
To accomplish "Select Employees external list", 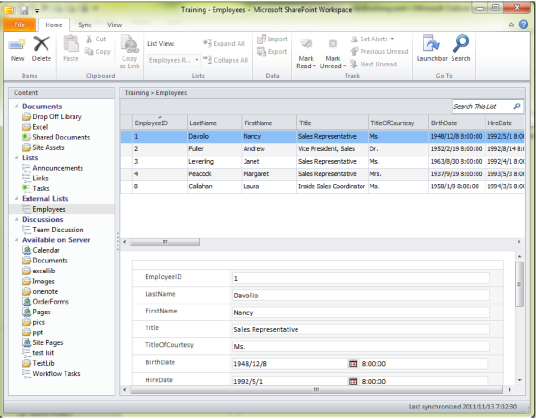I will pyautogui.click(x=62, y=209).
